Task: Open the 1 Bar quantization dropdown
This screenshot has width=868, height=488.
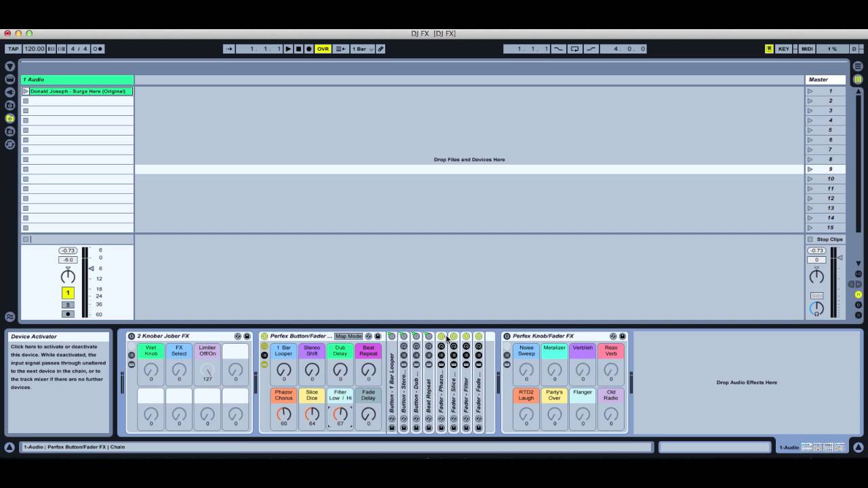Action: coord(362,49)
